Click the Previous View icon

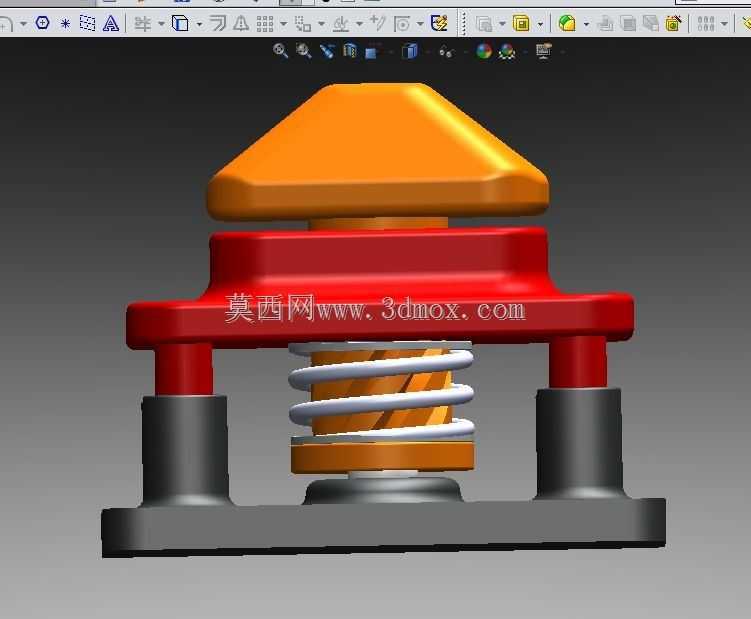(327, 51)
